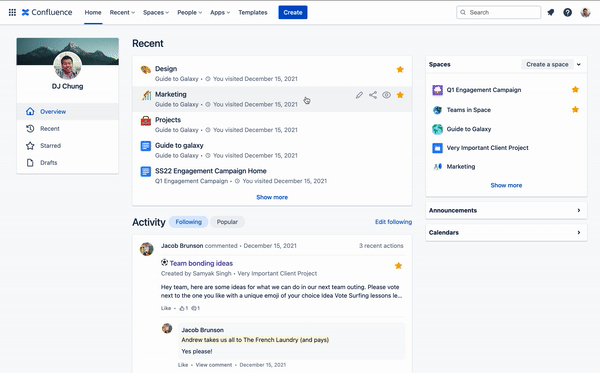600x373 pixels.
Task: Click Show more under Recent pages
Action: coord(272,197)
